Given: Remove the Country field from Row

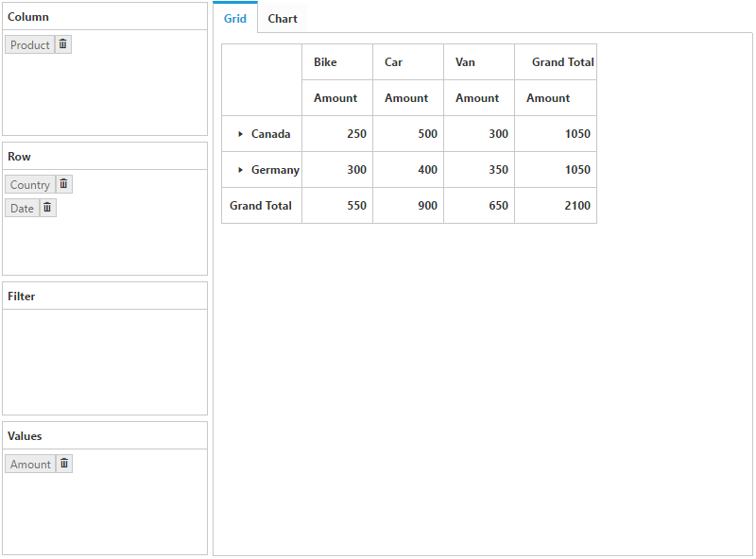Looking at the screenshot, I should [63, 184].
